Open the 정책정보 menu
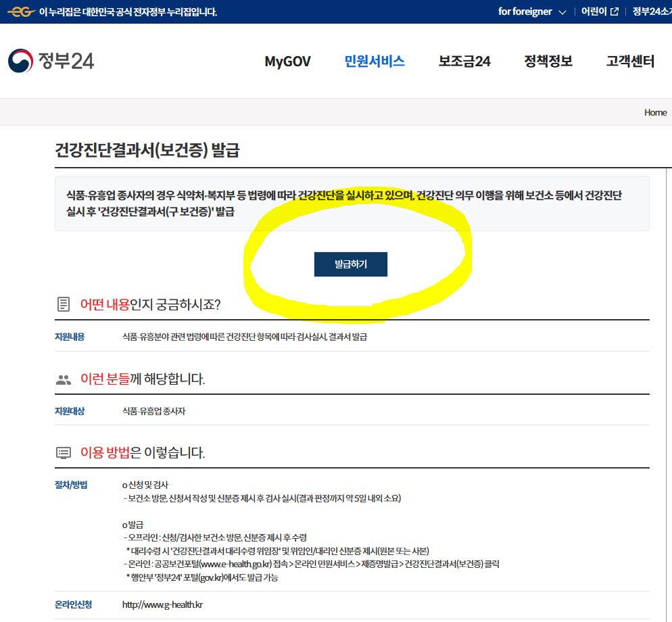 point(548,61)
